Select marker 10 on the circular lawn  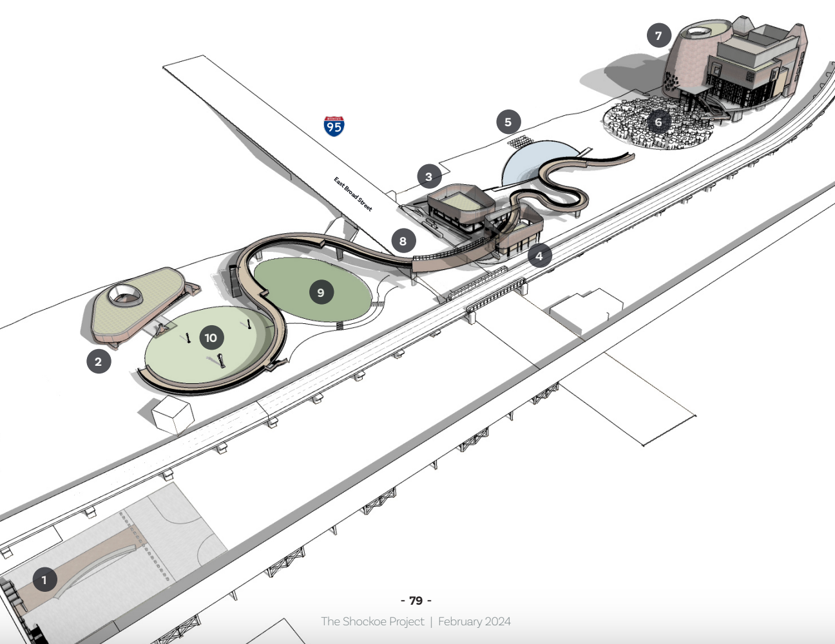pyautogui.click(x=211, y=337)
